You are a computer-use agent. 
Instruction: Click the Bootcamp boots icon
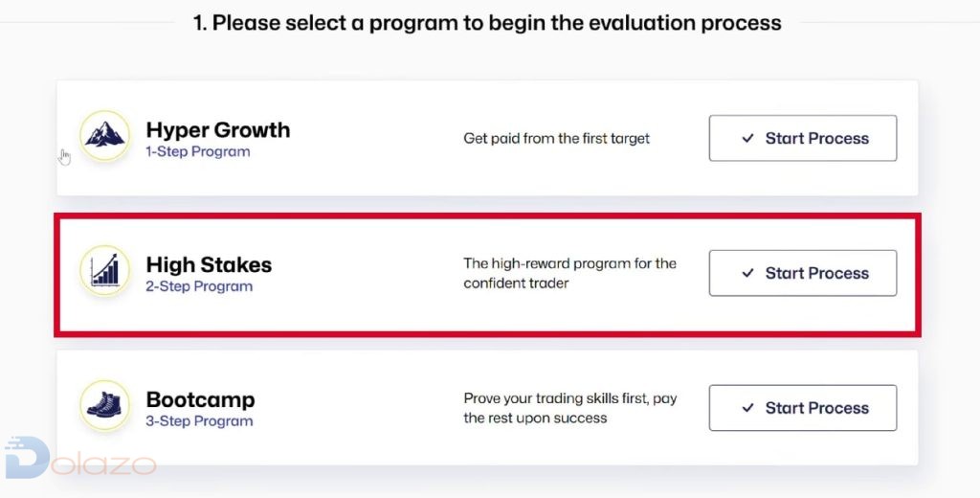coord(105,405)
